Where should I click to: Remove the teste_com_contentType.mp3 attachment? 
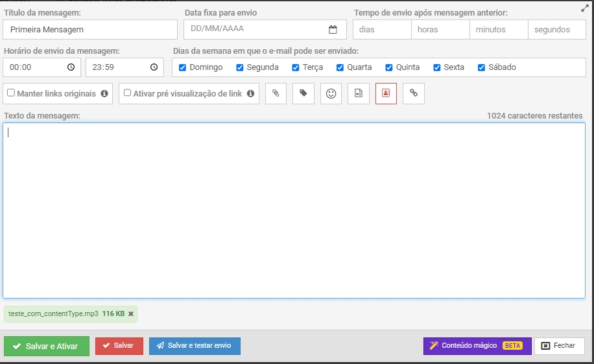tap(131, 314)
